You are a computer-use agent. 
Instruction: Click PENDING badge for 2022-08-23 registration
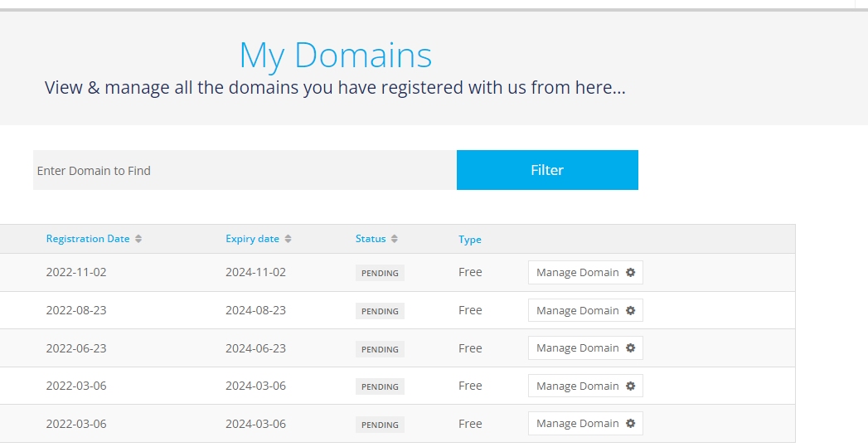point(380,311)
